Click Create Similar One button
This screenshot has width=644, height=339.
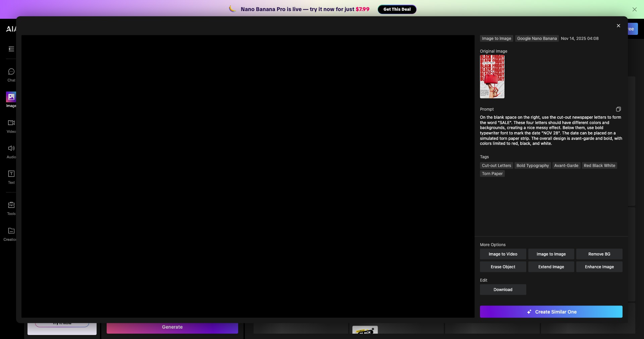click(551, 312)
